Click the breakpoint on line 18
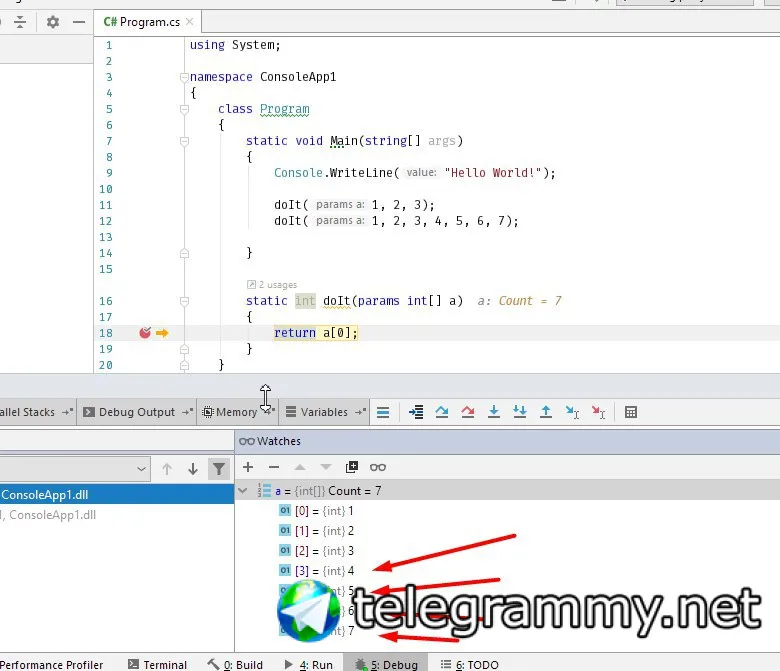Image resolution: width=780 pixels, height=671 pixels. pyautogui.click(x=145, y=333)
